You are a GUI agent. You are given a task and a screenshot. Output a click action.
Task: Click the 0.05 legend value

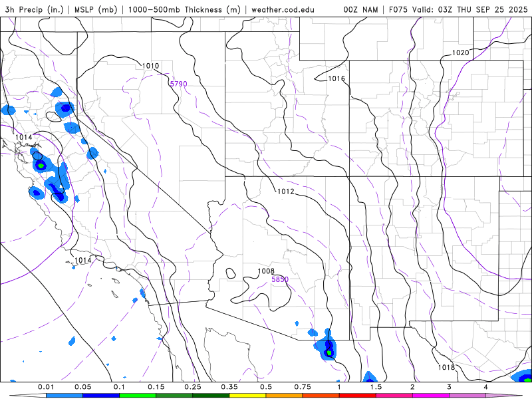82,387
